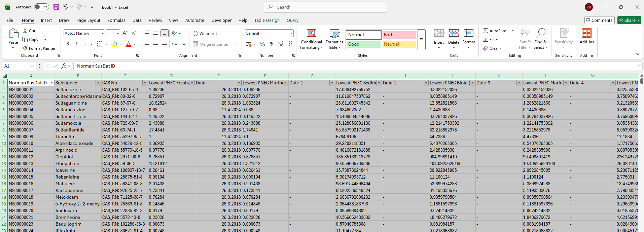Click the Format Painter icon

pyautogui.click(x=25, y=48)
